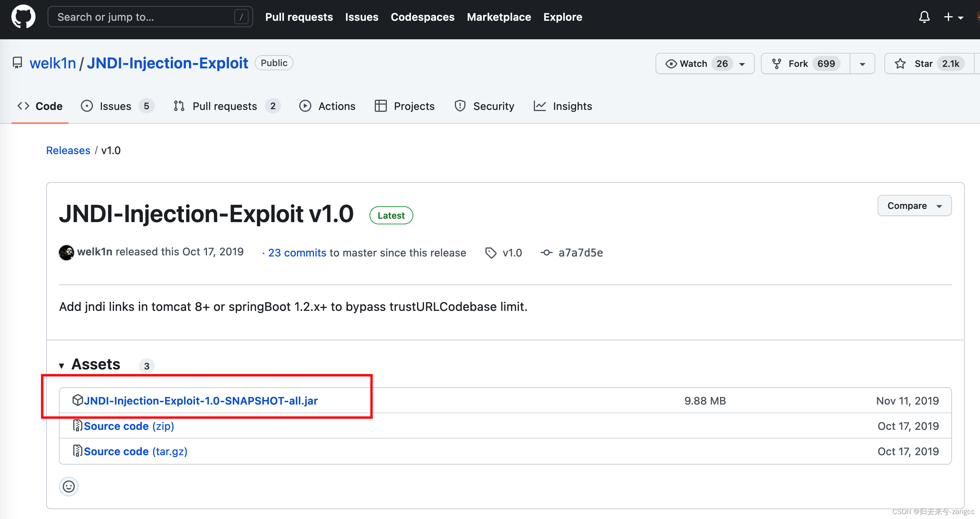Download Source code (tar.gz)

coord(135,451)
